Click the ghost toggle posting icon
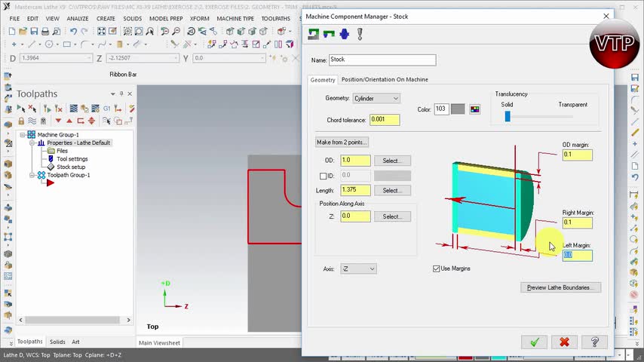The width and height of the screenshot is (644, 362). (x=43, y=121)
